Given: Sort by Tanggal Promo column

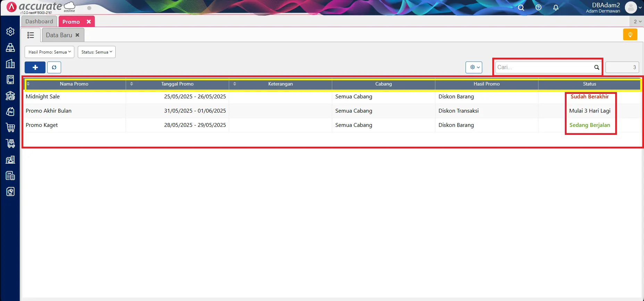Looking at the screenshot, I should point(177,84).
